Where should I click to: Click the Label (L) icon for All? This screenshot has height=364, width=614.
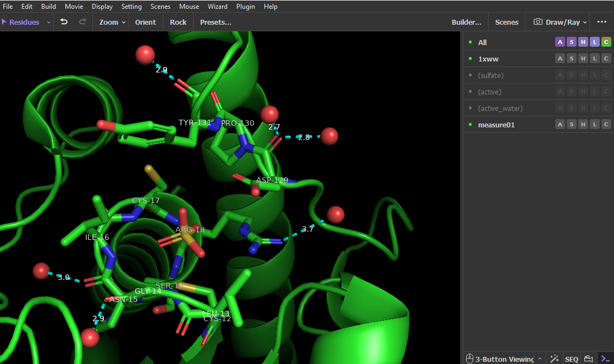[595, 42]
